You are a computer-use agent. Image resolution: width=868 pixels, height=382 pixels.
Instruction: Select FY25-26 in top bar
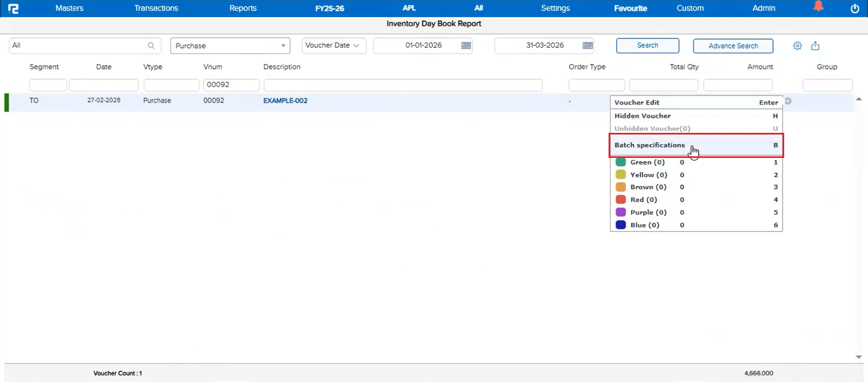click(x=329, y=9)
